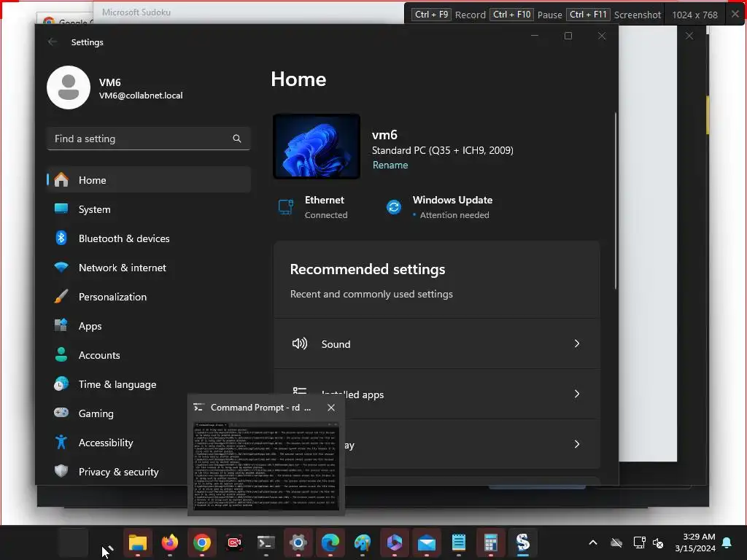Expand the Installed apps row chevron
The width and height of the screenshot is (747, 560).
tap(577, 394)
